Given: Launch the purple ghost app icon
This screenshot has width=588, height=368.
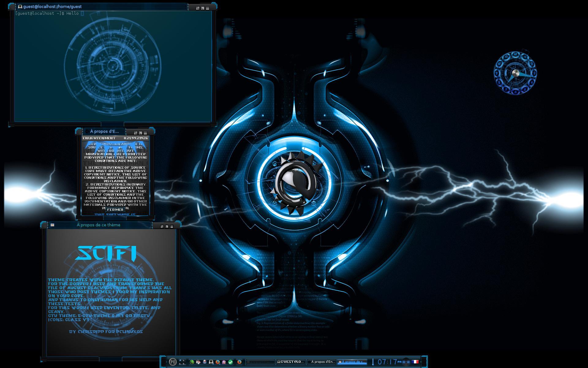Looking at the screenshot, I should point(224,362).
